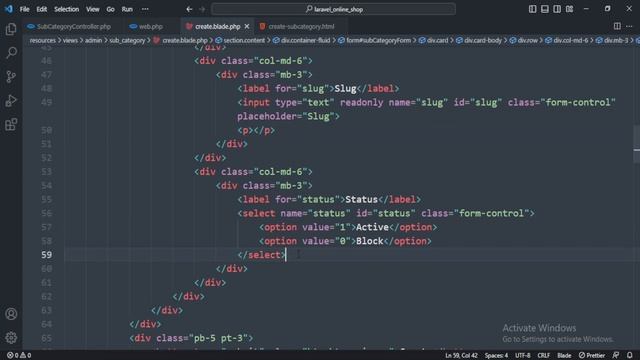Open the Selection menu

pyautogui.click(x=67, y=9)
